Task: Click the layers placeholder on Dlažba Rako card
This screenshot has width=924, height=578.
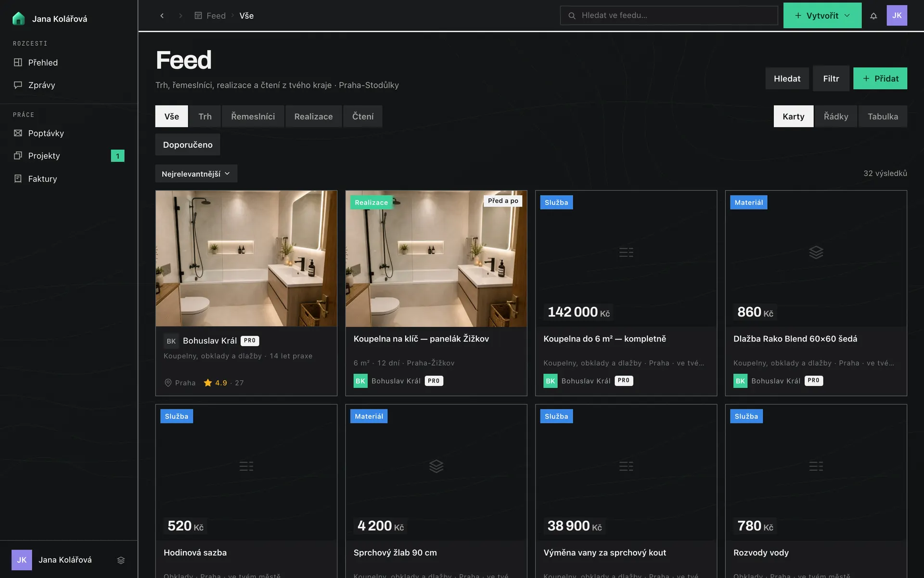Action: tap(816, 252)
